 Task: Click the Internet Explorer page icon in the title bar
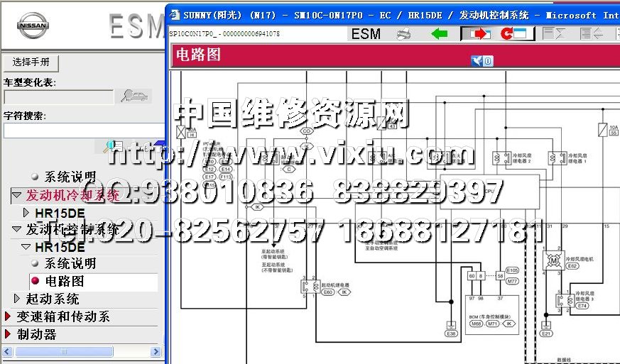175,15
